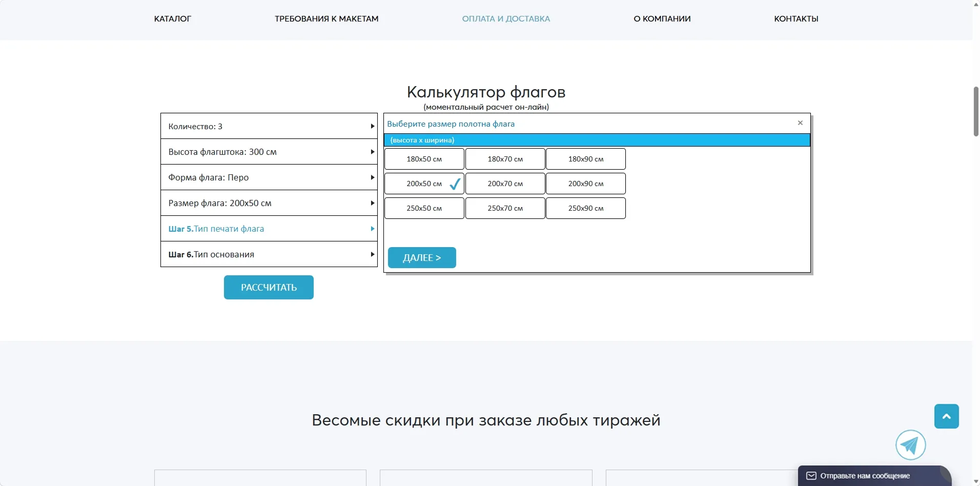Click the envelope icon in message widget
The image size is (980, 486).
tap(811, 476)
